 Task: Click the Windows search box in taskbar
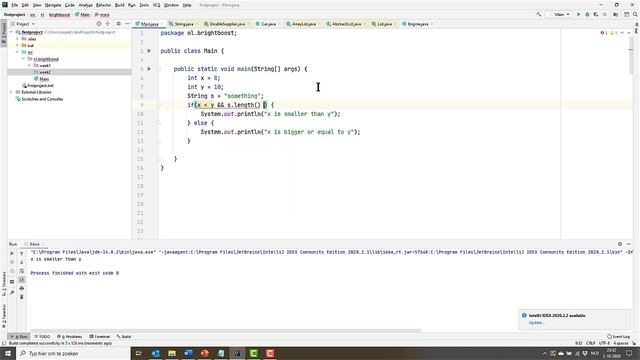73,353
